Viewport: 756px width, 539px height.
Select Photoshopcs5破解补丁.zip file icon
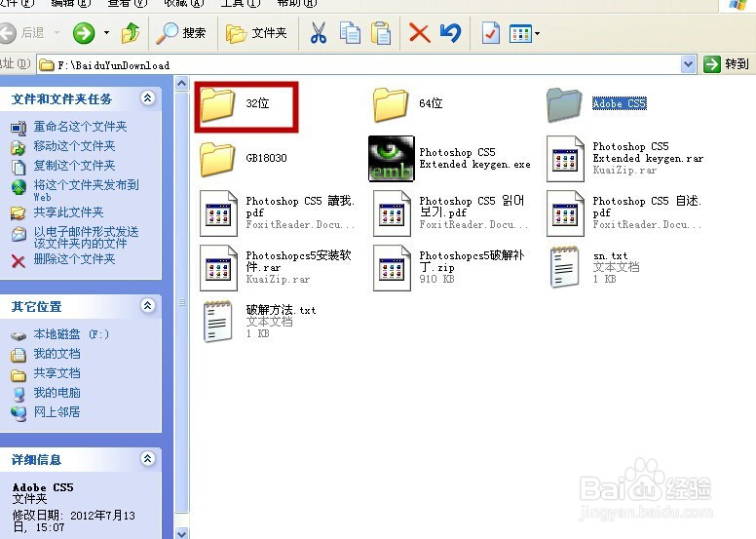coord(392,268)
